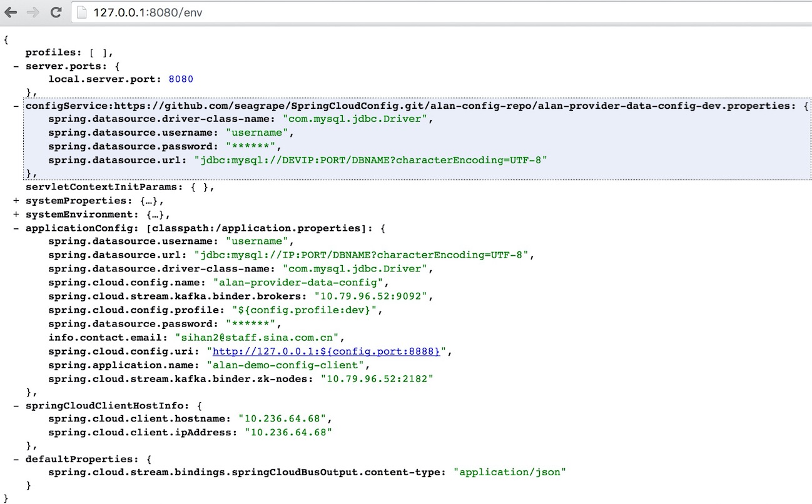This screenshot has width=812, height=504.
Task: Collapse the configService node
Action: pyautogui.click(x=16, y=106)
